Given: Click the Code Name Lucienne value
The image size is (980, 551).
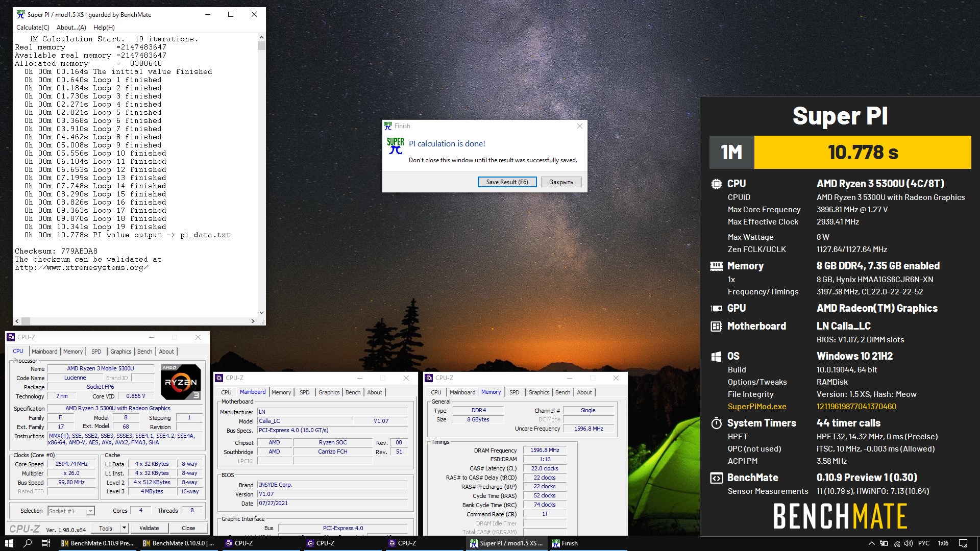Looking at the screenshot, I should [75, 378].
